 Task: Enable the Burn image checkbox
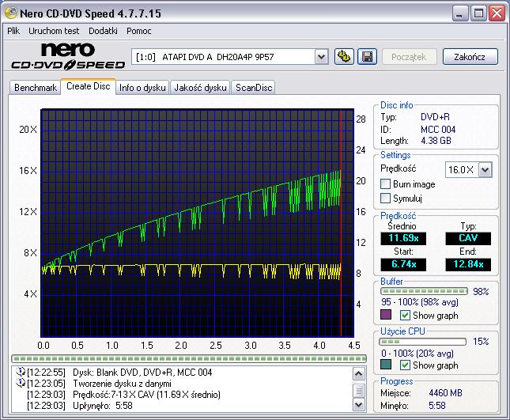pos(385,184)
